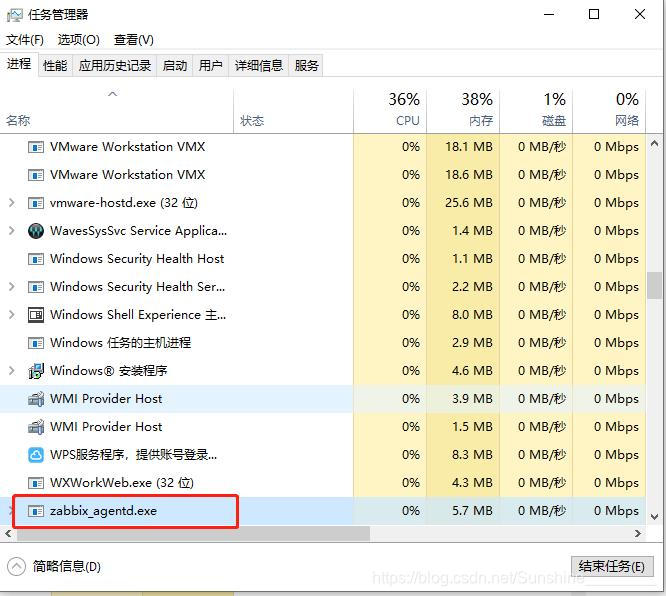Click the Windows® 安装程序 installer icon

tap(36, 371)
